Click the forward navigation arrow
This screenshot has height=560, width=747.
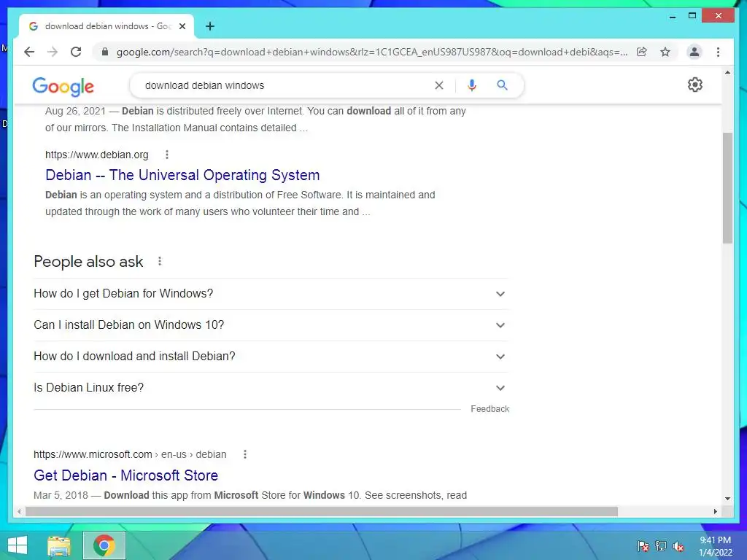click(x=53, y=52)
